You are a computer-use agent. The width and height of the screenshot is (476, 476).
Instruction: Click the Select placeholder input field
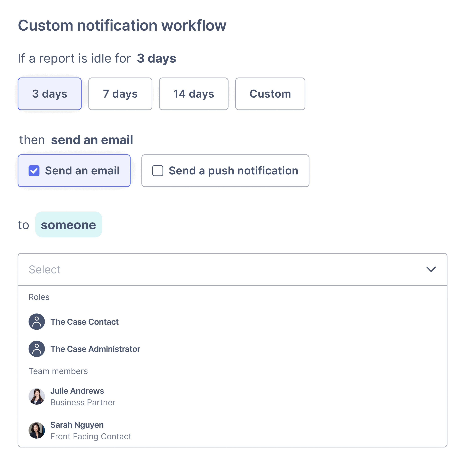[45, 269]
